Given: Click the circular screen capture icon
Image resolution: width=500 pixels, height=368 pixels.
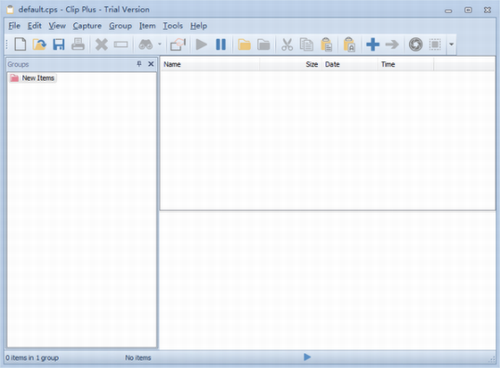Looking at the screenshot, I should click(416, 44).
